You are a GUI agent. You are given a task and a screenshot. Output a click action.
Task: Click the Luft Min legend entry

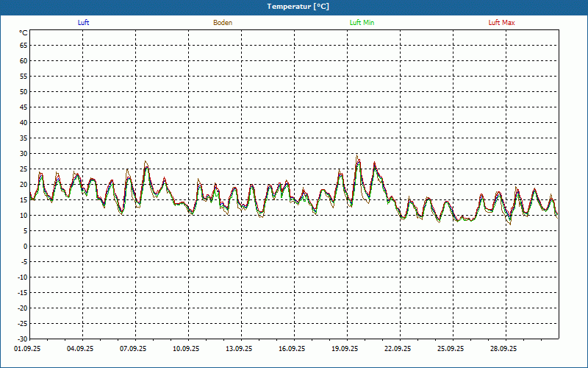[362, 23]
